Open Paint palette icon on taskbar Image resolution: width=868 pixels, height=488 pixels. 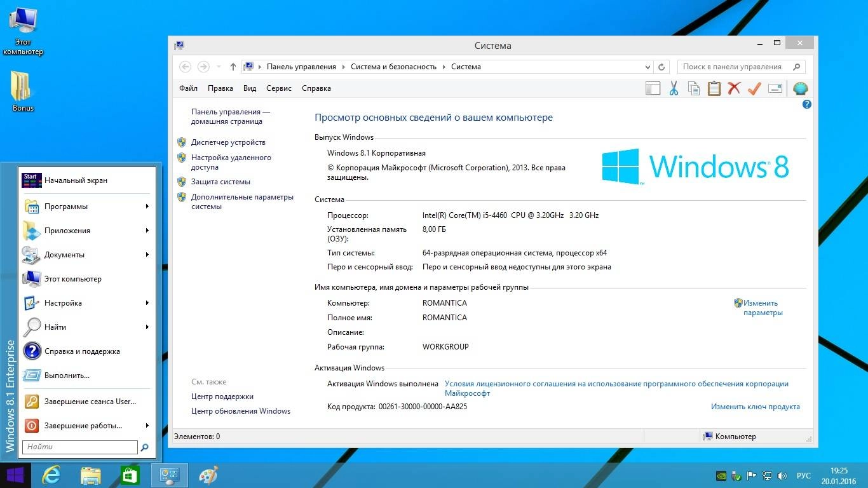coord(208,475)
